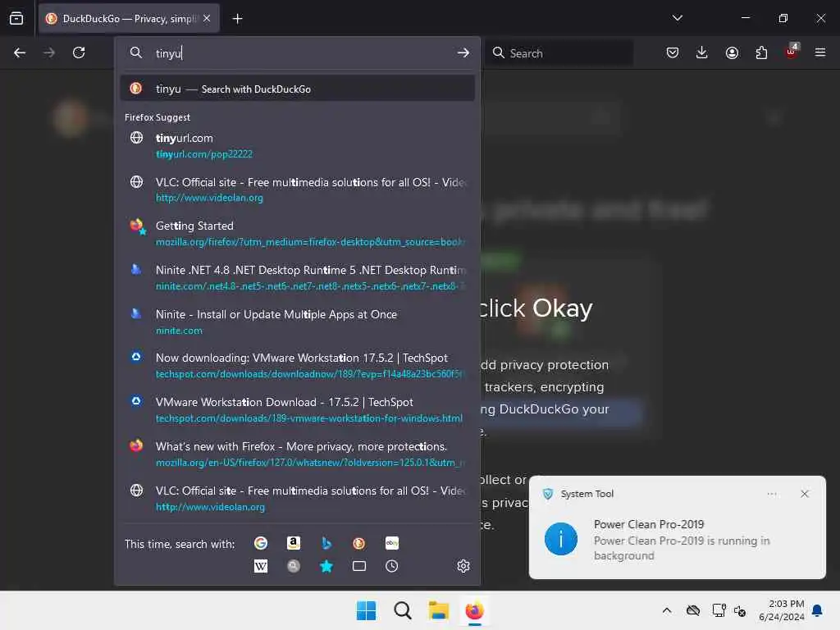Open the Windows Start menu

367,610
